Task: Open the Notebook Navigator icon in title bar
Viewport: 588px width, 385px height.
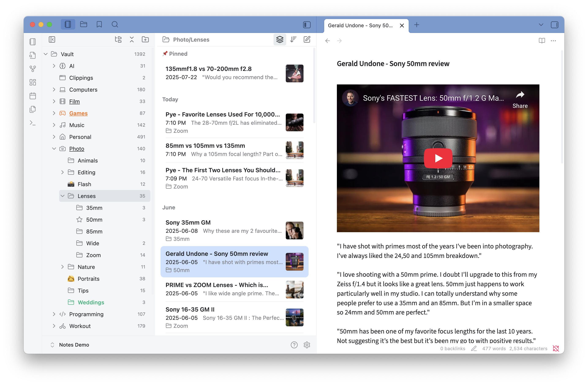Action: 68,24
